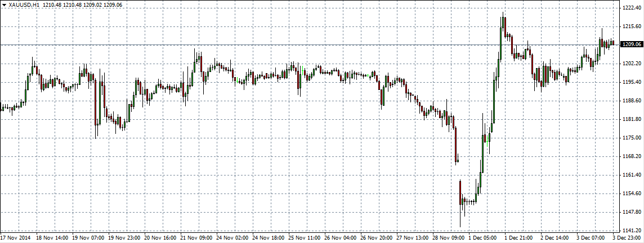
Task: Click the 1195.40 price scale label
Action: [631, 82]
